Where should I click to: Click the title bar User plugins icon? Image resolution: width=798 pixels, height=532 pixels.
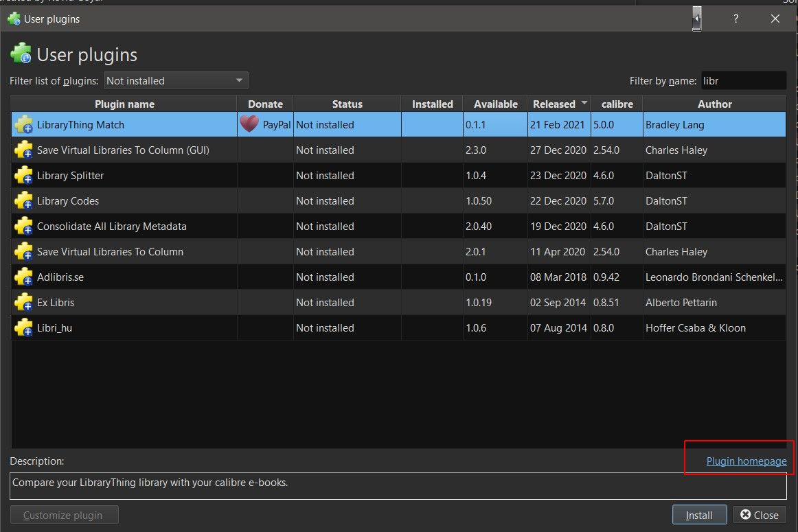pos(14,19)
